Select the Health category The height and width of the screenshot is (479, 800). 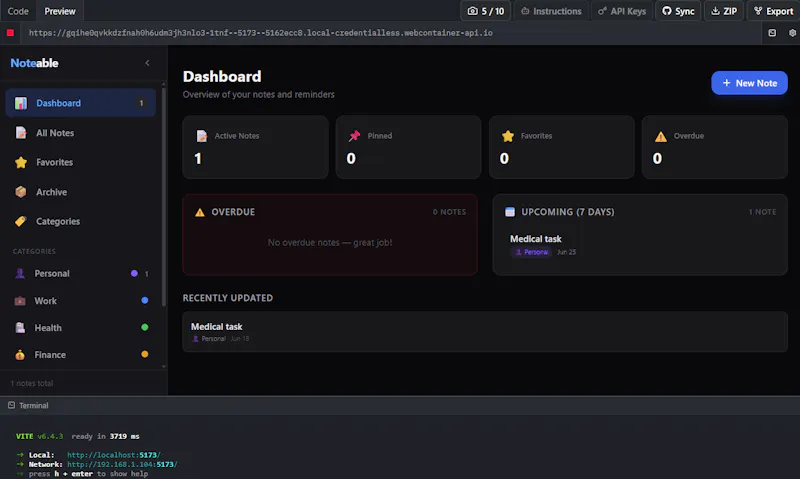[81, 327]
